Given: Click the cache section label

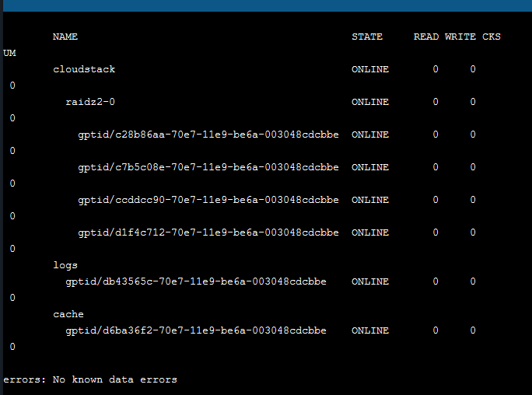Looking at the screenshot, I should point(68,314).
